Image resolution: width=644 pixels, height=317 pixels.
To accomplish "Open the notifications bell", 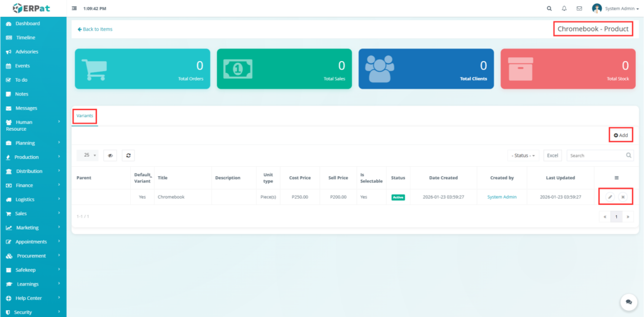I will click(564, 9).
